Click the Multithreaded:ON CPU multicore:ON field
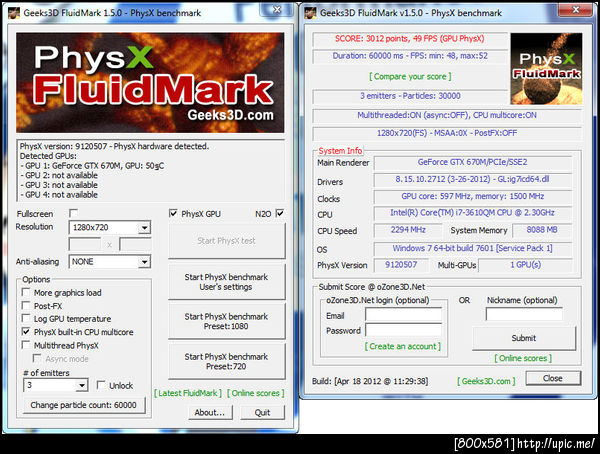Viewport: 600px width, 454px height. (447, 115)
